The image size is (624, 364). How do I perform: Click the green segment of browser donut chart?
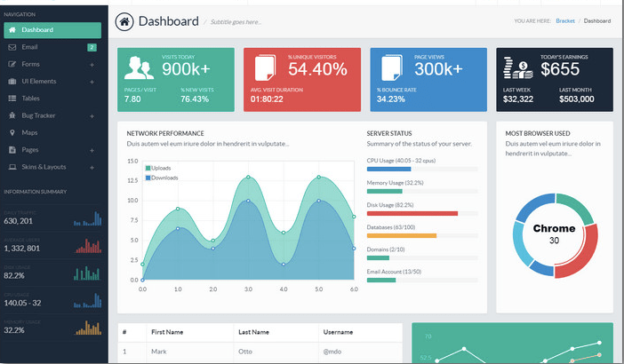click(577, 206)
